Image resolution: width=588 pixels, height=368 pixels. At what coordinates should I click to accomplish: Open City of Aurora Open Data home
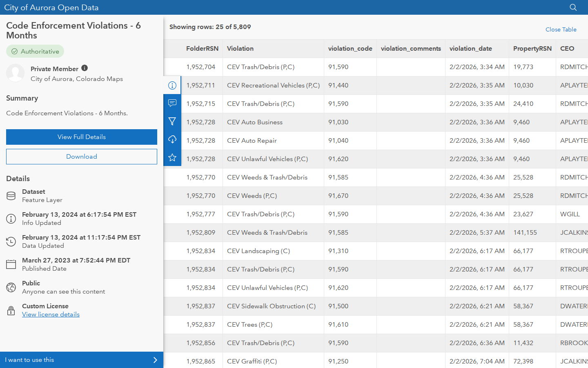click(51, 7)
